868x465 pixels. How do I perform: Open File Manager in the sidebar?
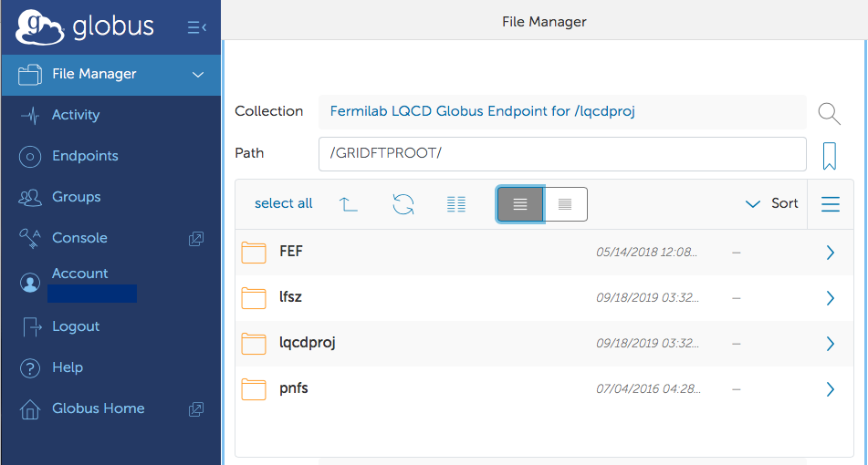110,75
